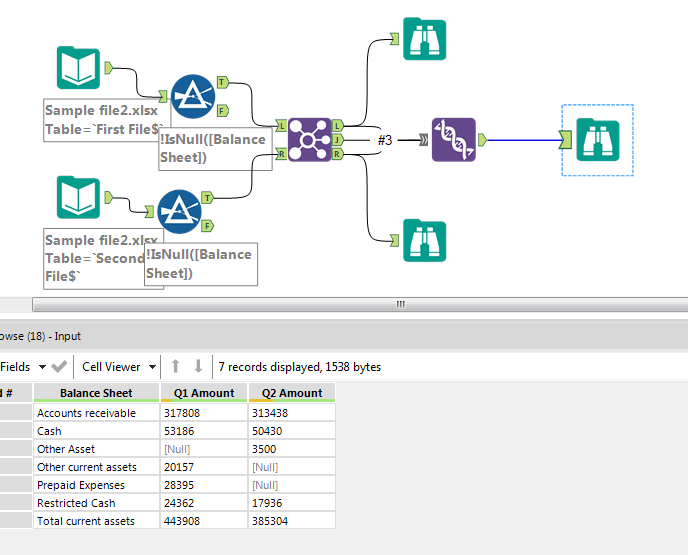Click the highlighted Browse tool after Union

[x=597, y=140]
